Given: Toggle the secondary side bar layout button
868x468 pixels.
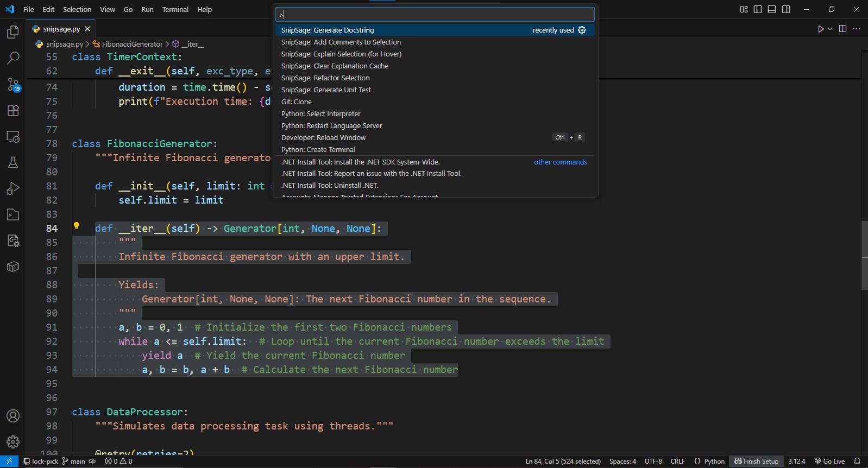Looking at the screenshot, I should [x=786, y=9].
